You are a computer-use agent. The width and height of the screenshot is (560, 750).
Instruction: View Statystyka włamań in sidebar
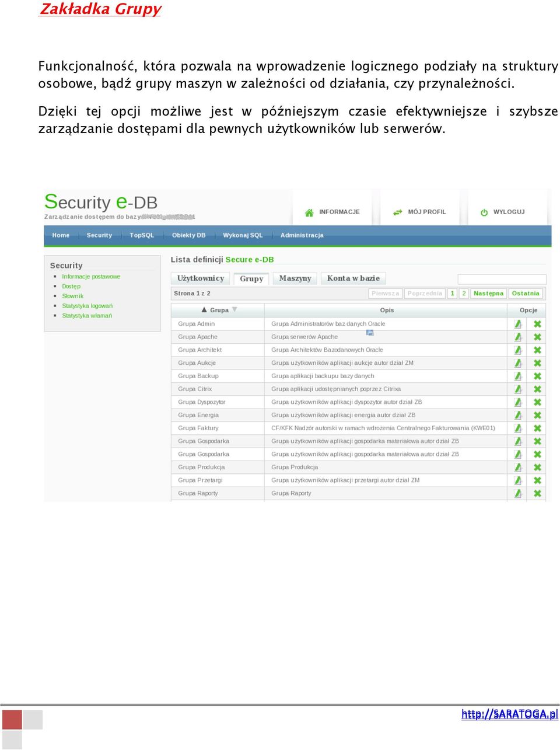pos(87,316)
